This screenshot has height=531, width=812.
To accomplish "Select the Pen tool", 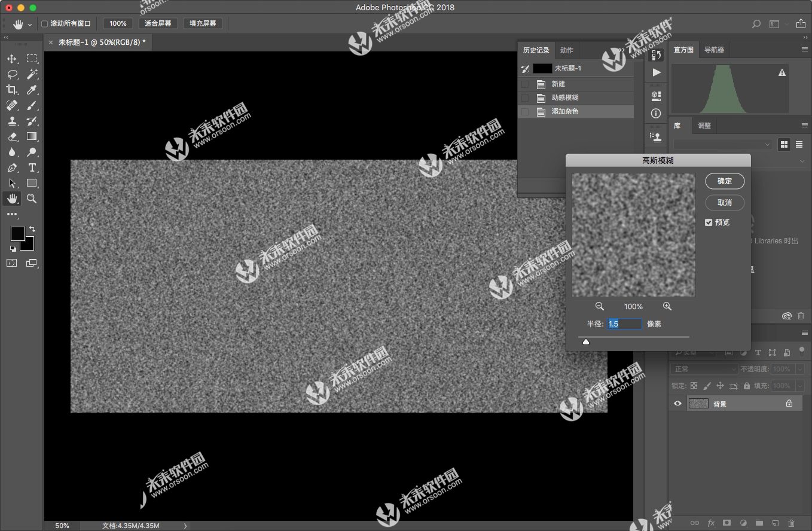I will 11,167.
